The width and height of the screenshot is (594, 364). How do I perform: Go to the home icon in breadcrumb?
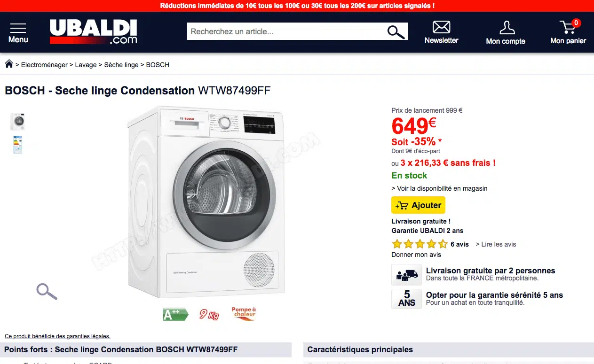pyautogui.click(x=9, y=64)
